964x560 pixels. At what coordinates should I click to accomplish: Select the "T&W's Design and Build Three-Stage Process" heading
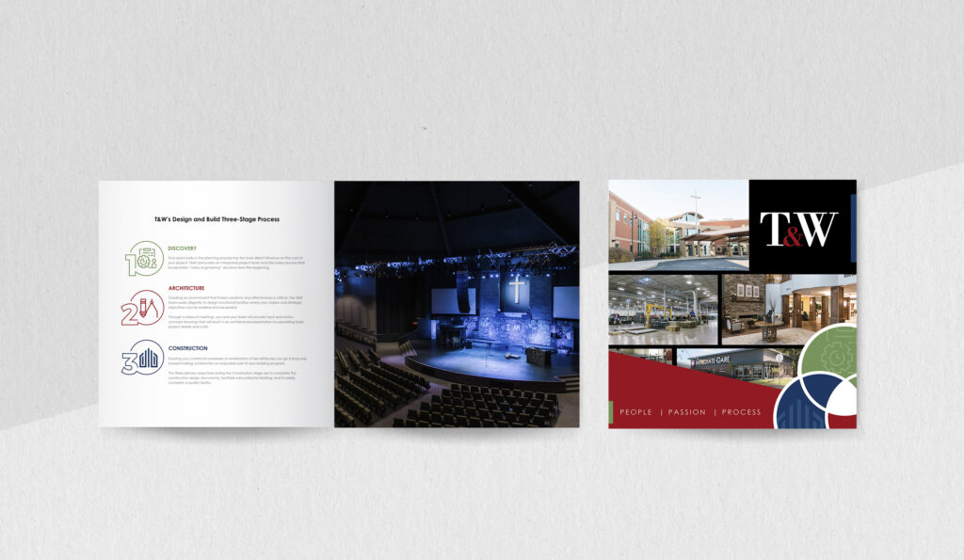pyautogui.click(x=217, y=219)
